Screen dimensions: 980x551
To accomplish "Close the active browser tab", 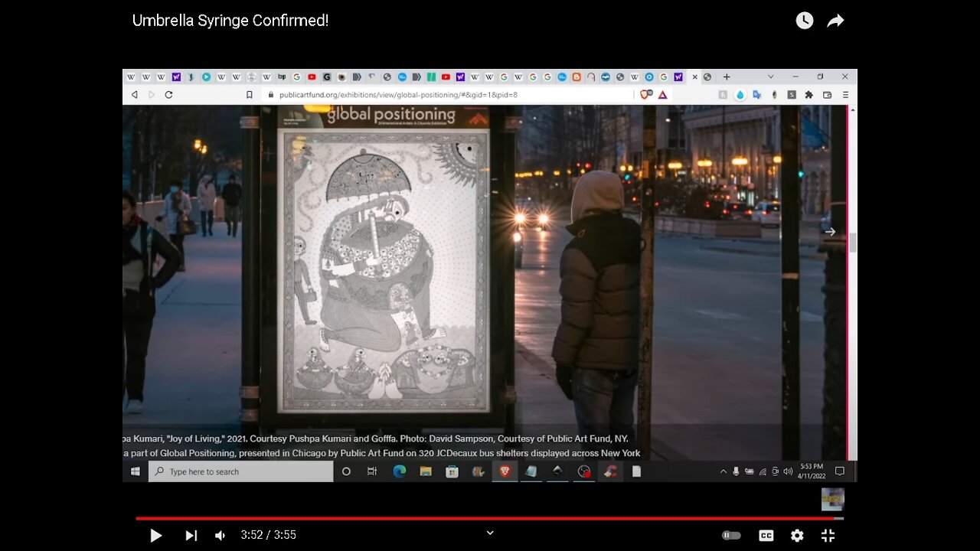I will point(695,77).
